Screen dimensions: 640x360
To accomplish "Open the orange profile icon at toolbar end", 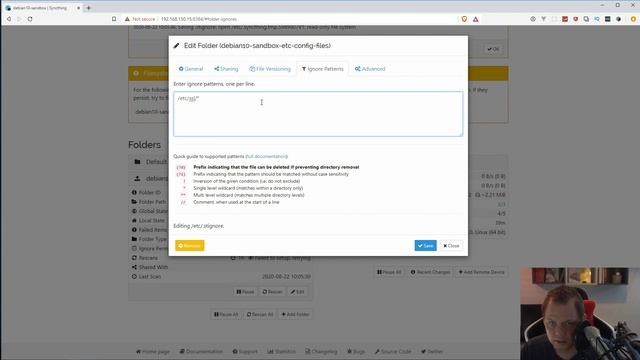I will tap(633, 19).
